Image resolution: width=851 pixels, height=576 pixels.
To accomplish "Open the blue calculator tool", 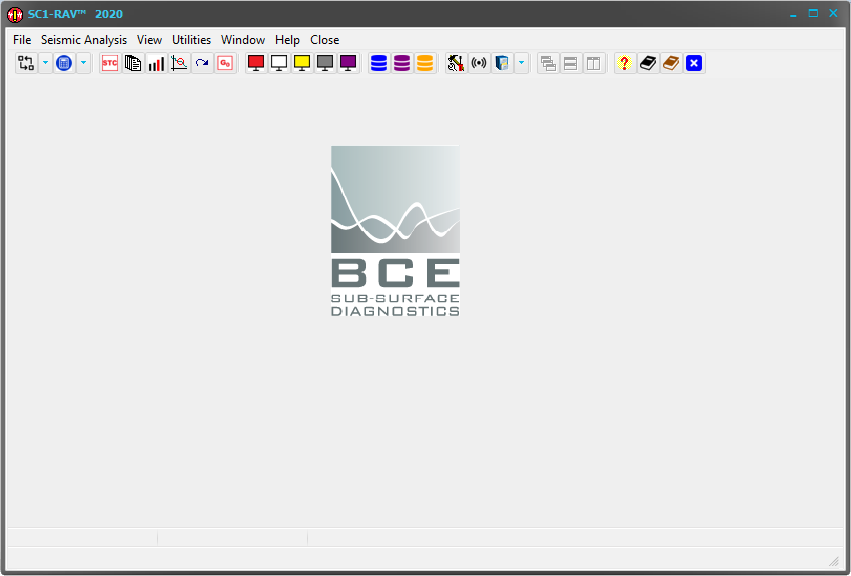I will (x=64, y=64).
